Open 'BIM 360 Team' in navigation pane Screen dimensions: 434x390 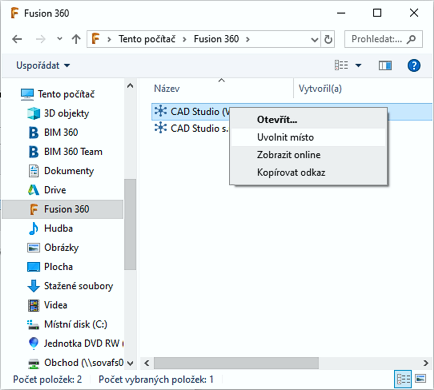point(73,152)
